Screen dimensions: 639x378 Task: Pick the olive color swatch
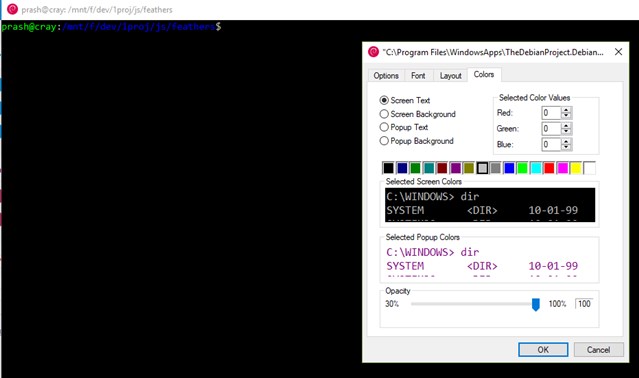(469, 168)
